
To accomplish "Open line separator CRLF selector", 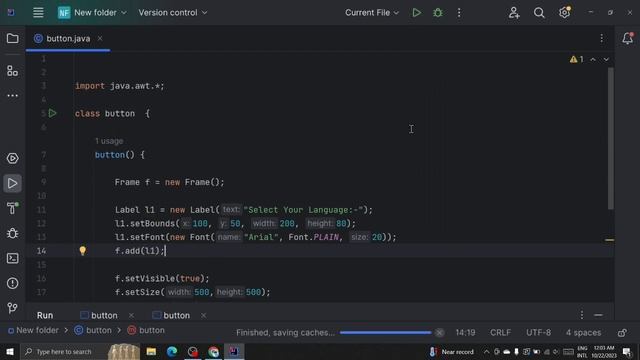I will [500, 333].
